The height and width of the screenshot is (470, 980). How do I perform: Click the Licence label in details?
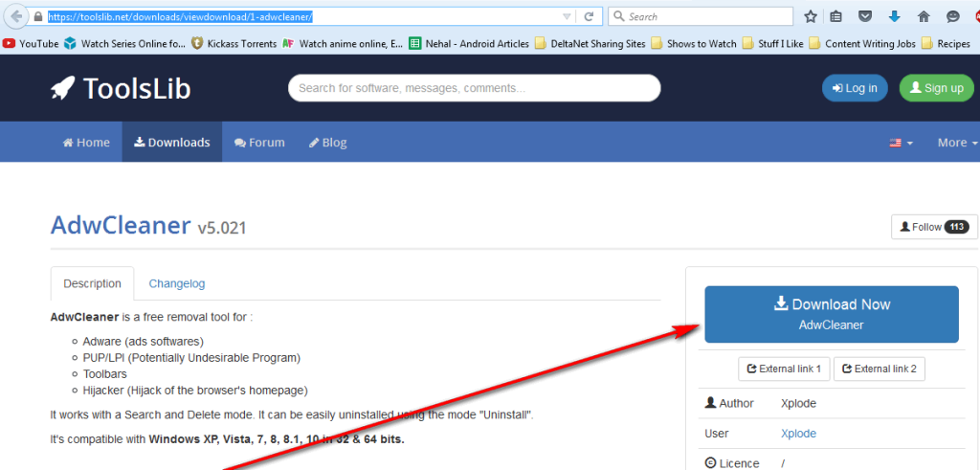(x=732, y=463)
